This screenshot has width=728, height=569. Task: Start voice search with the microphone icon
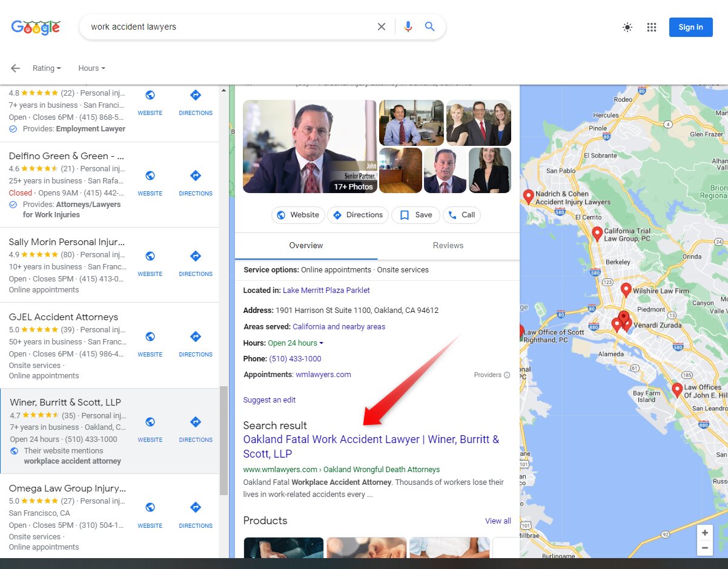(x=407, y=27)
